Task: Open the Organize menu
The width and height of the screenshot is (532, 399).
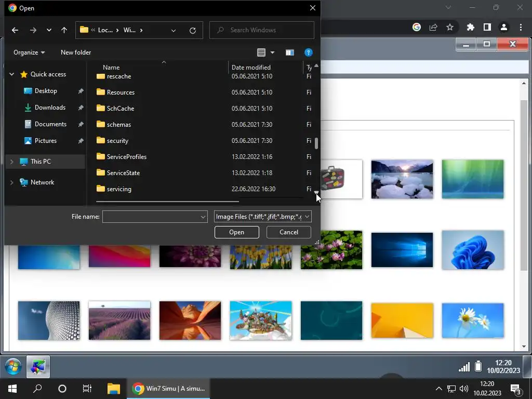Action: click(29, 52)
